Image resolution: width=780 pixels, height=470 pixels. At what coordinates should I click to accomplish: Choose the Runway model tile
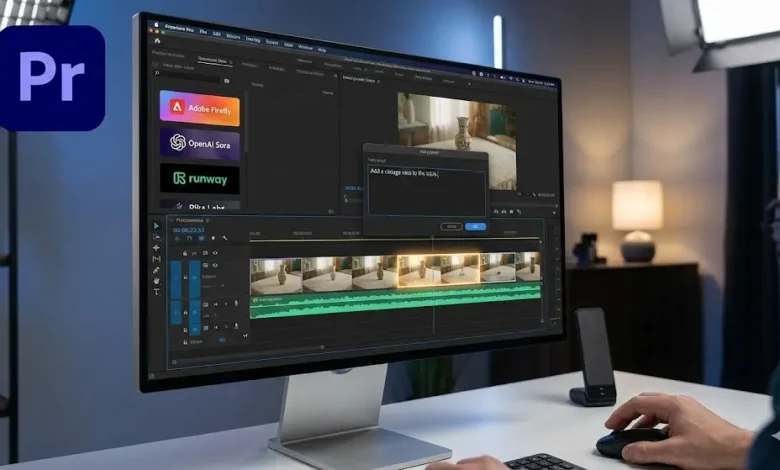(x=199, y=178)
